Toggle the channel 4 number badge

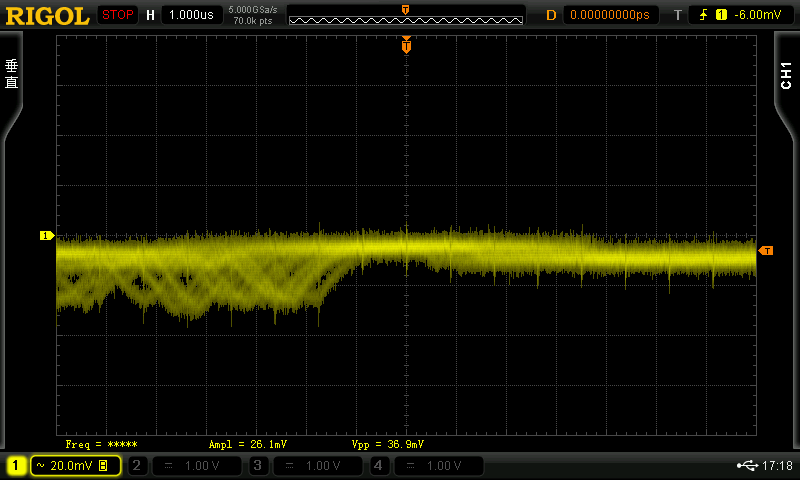(x=378, y=465)
